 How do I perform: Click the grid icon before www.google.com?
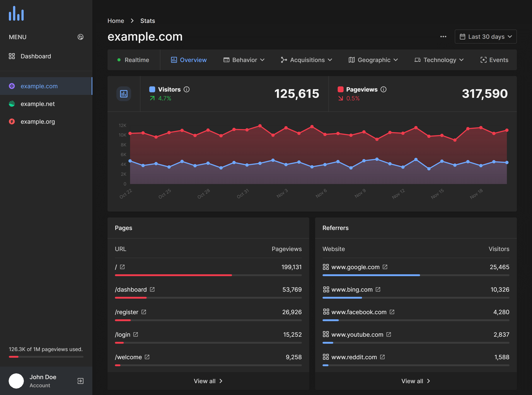tap(326, 267)
